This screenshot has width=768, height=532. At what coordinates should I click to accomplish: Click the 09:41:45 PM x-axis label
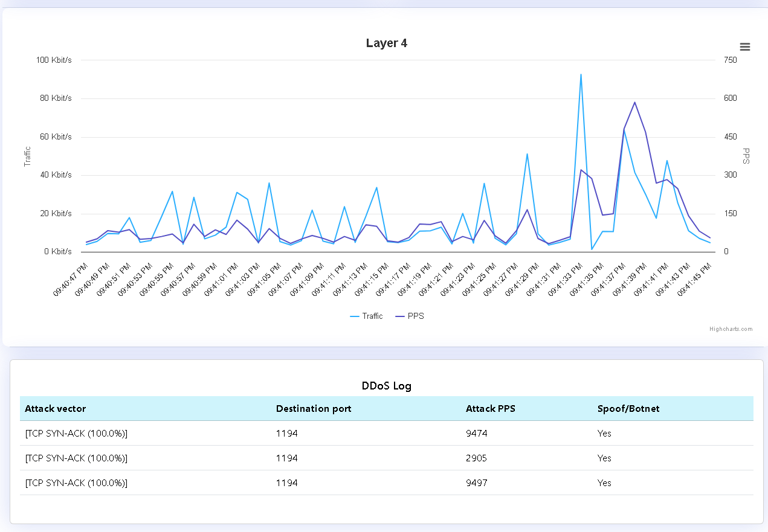(695, 279)
